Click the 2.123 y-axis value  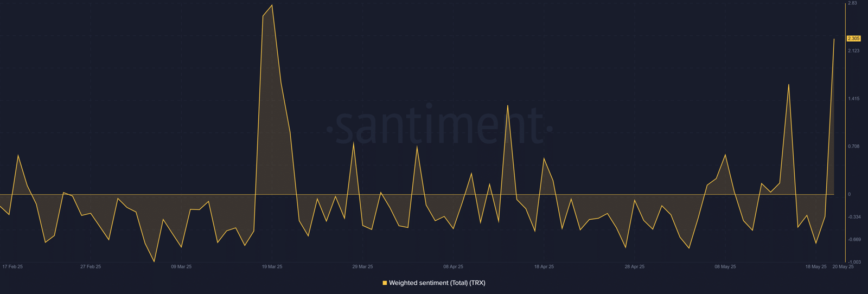853,51
